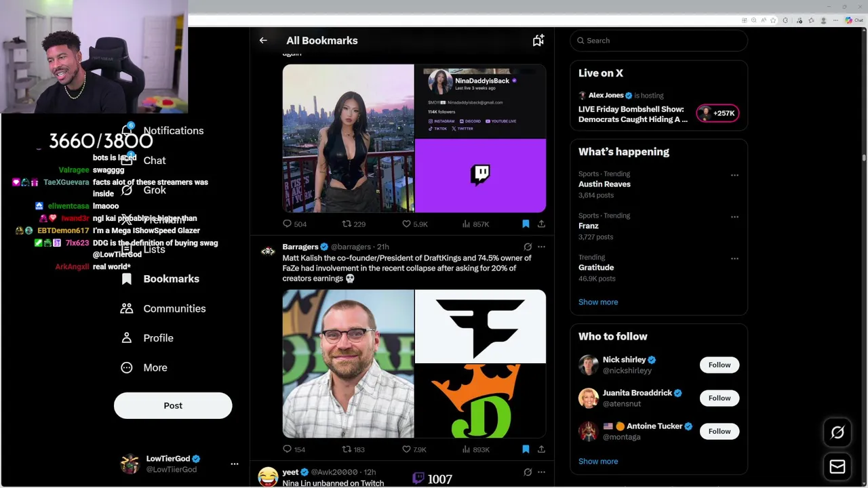Open the Barragers profile avatar
The height and width of the screenshot is (488, 868).
268,251
